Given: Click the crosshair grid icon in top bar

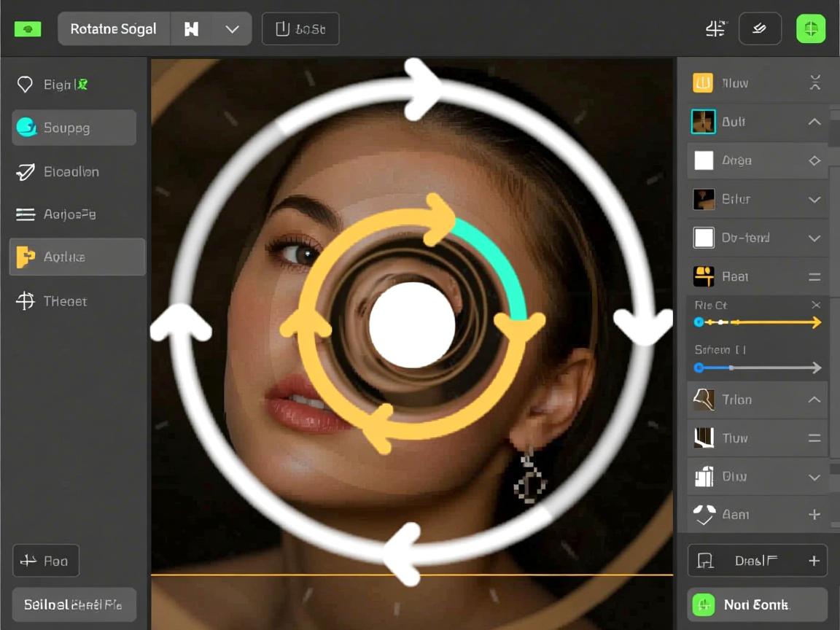Looking at the screenshot, I should click(x=715, y=29).
